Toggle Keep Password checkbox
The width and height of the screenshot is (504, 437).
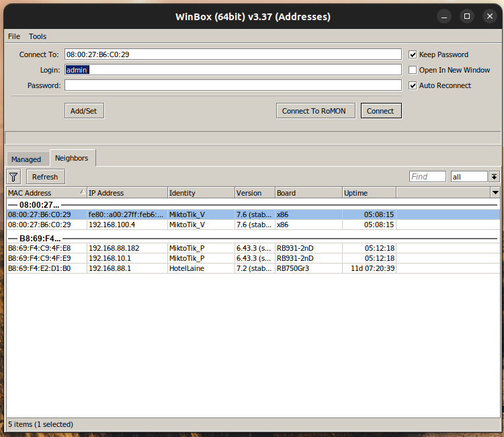(413, 54)
